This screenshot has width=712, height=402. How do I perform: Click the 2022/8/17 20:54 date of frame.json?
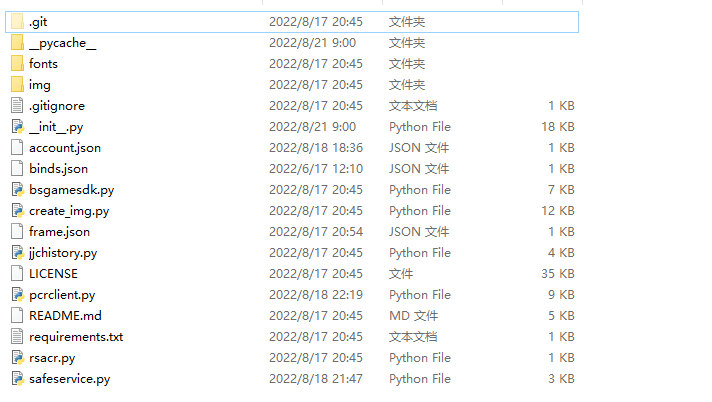316,232
